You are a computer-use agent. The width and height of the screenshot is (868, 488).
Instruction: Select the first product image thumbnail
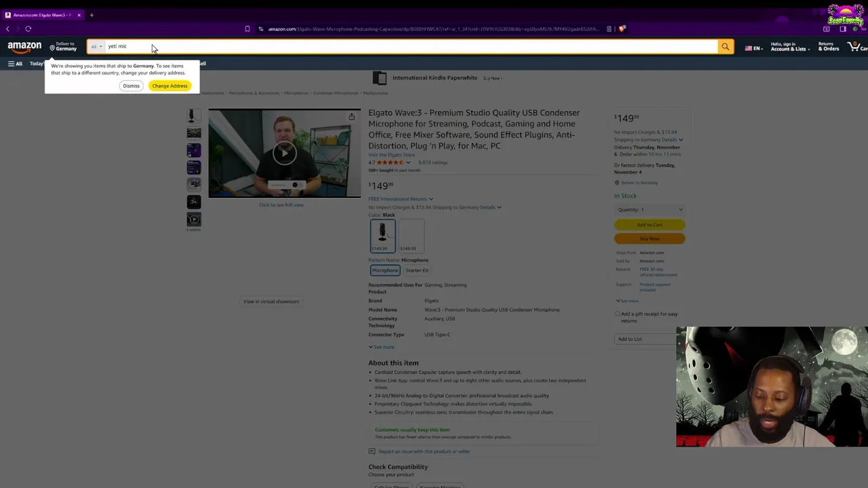(x=194, y=116)
